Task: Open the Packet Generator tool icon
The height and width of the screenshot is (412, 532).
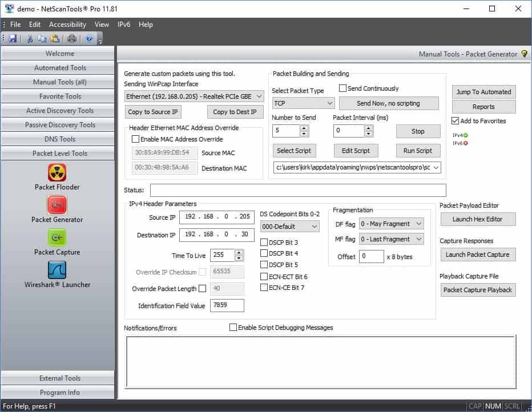Action: click(x=57, y=205)
